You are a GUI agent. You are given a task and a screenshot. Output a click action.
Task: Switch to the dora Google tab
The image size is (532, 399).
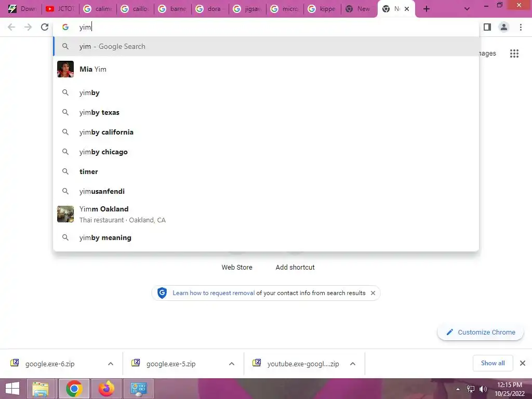(x=210, y=9)
